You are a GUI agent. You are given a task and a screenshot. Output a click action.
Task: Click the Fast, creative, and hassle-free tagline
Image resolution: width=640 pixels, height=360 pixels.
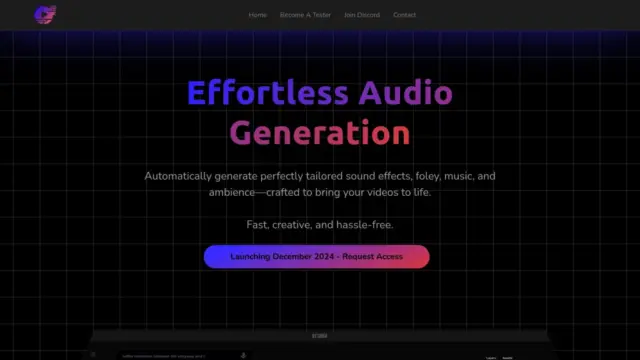pyautogui.click(x=320, y=225)
